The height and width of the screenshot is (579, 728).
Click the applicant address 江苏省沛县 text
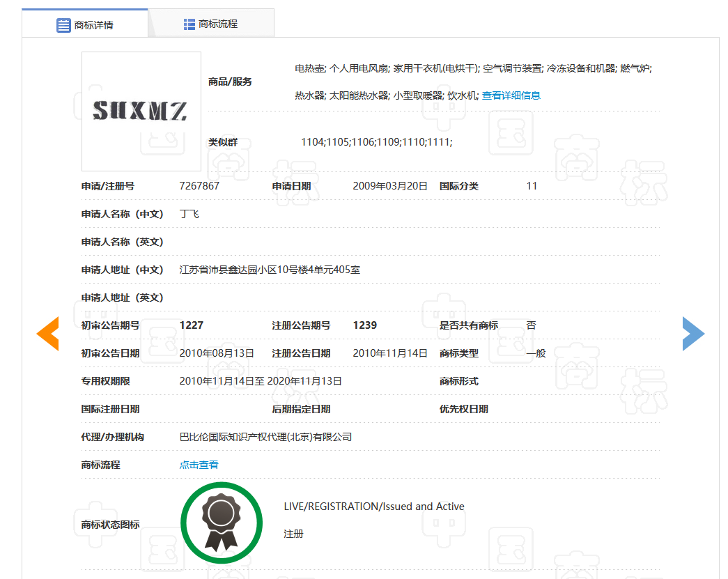click(x=270, y=270)
